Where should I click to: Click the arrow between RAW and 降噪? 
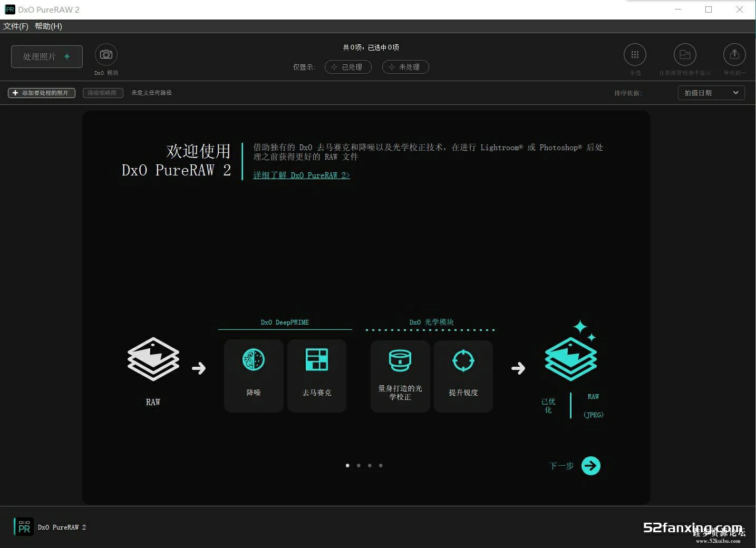tap(199, 368)
